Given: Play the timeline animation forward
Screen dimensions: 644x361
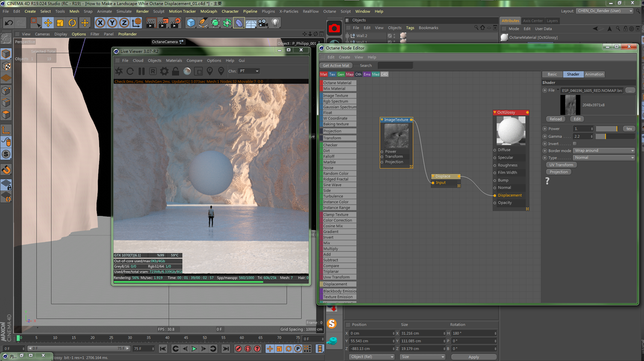Looking at the screenshot, I should [x=194, y=348].
